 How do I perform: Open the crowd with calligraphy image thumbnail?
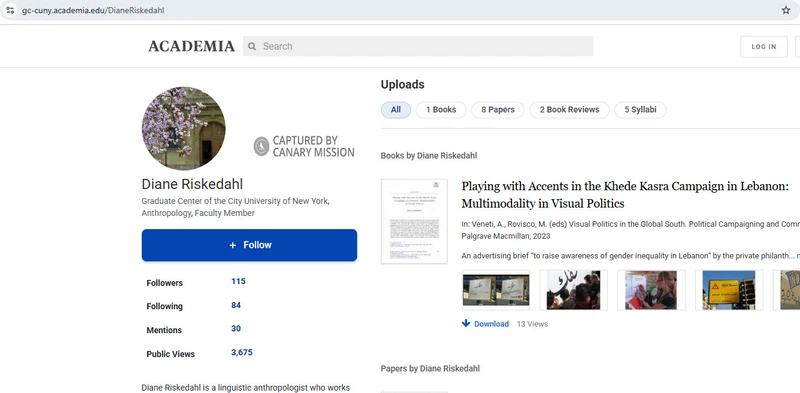point(573,290)
